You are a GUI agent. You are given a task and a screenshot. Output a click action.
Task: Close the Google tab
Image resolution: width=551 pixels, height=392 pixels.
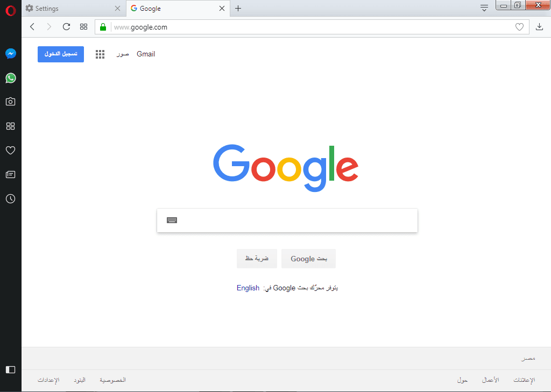pyautogui.click(x=222, y=9)
